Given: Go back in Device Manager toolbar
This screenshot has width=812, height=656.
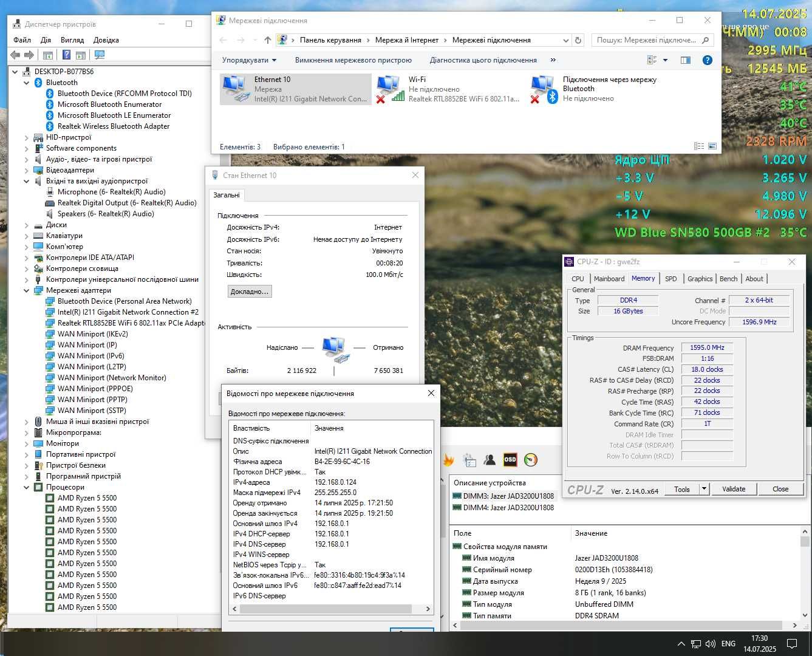Looking at the screenshot, I should tap(15, 55).
